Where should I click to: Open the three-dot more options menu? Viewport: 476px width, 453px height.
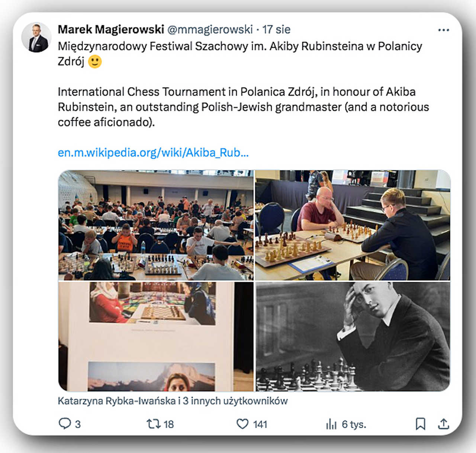click(x=444, y=30)
